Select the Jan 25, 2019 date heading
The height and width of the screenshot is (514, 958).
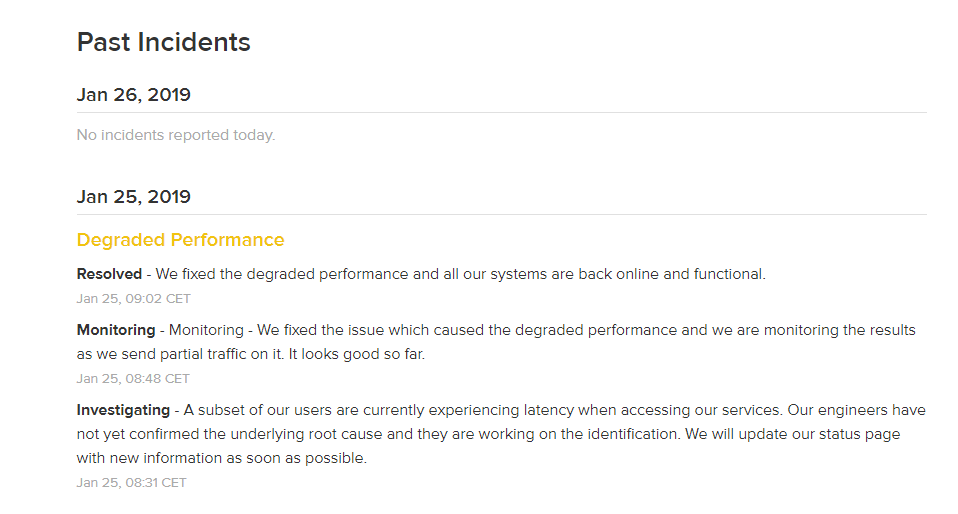(133, 197)
